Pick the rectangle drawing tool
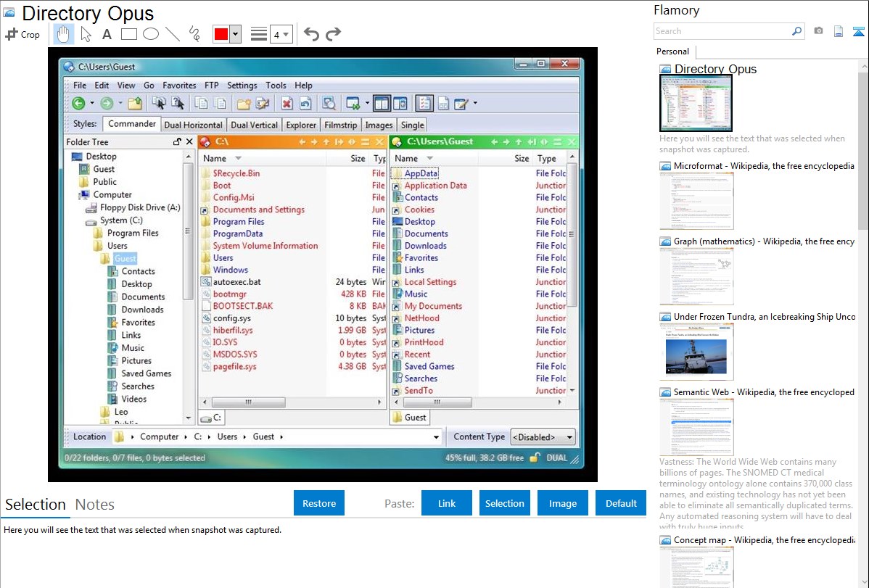 [128, 34]
